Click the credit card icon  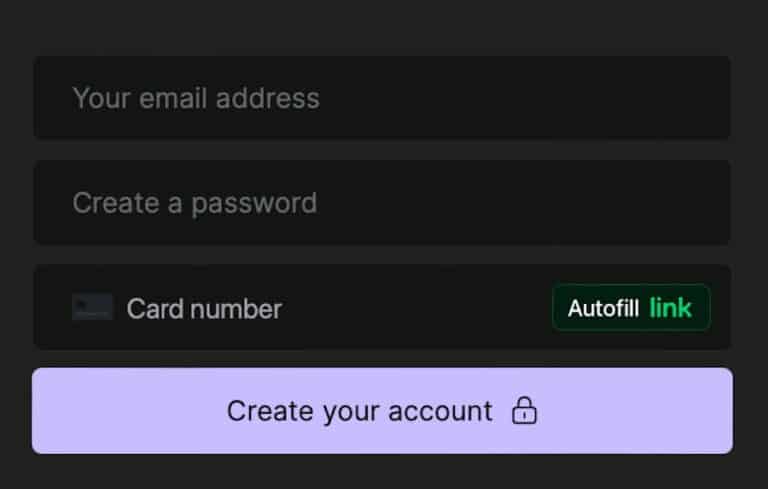(92, 308)
